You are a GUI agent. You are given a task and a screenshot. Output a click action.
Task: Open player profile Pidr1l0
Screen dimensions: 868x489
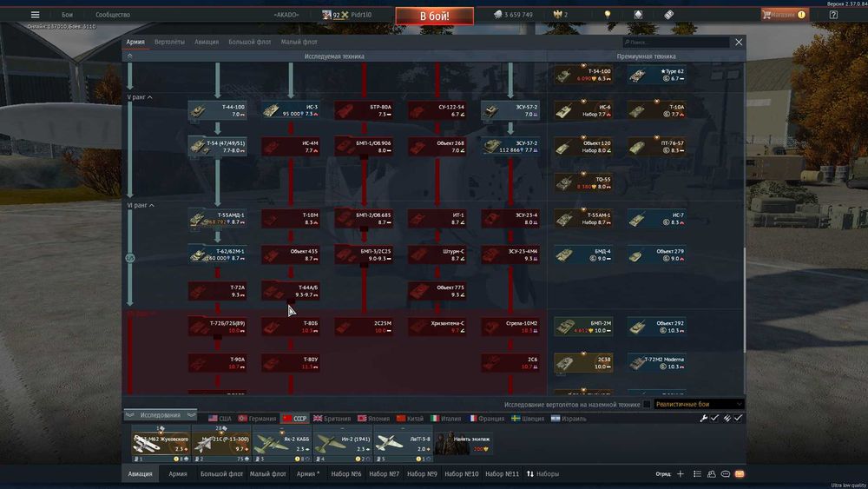pyautogui.click(x=347, y=15)
